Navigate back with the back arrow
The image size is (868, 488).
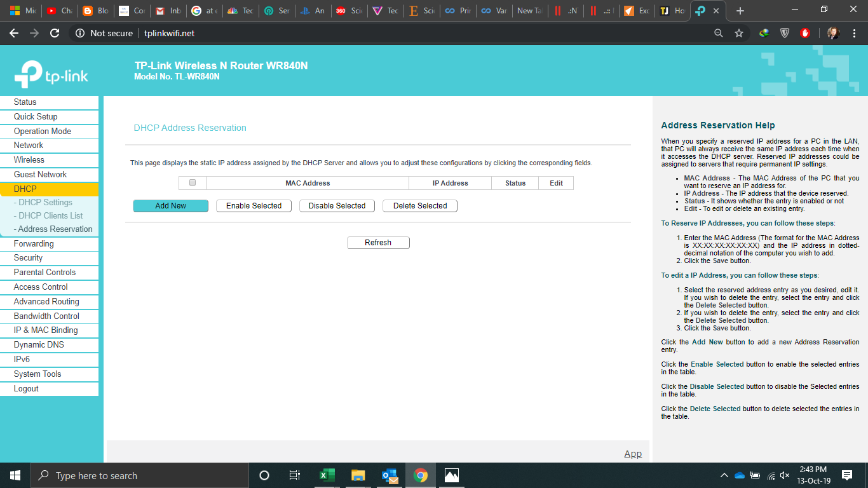pos(14,33)
